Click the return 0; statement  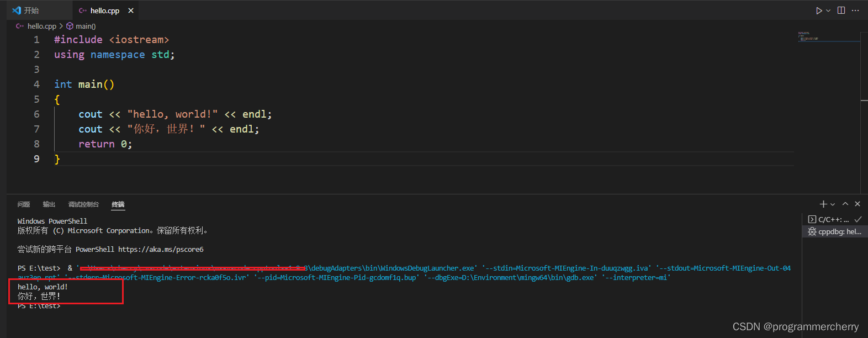tap(105, 144)
